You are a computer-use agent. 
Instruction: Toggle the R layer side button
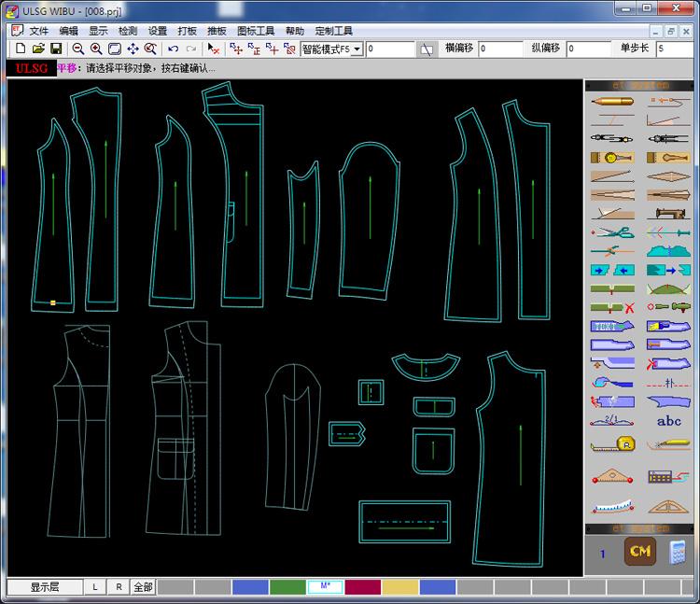tap(119, 587)
